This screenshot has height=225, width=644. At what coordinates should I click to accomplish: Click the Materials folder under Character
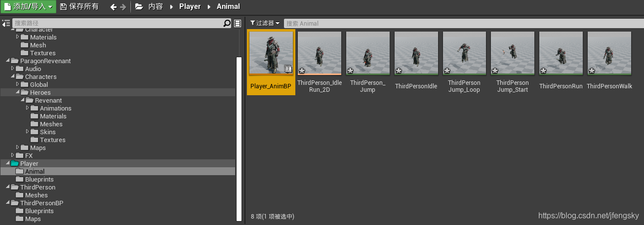coord(43,37)
